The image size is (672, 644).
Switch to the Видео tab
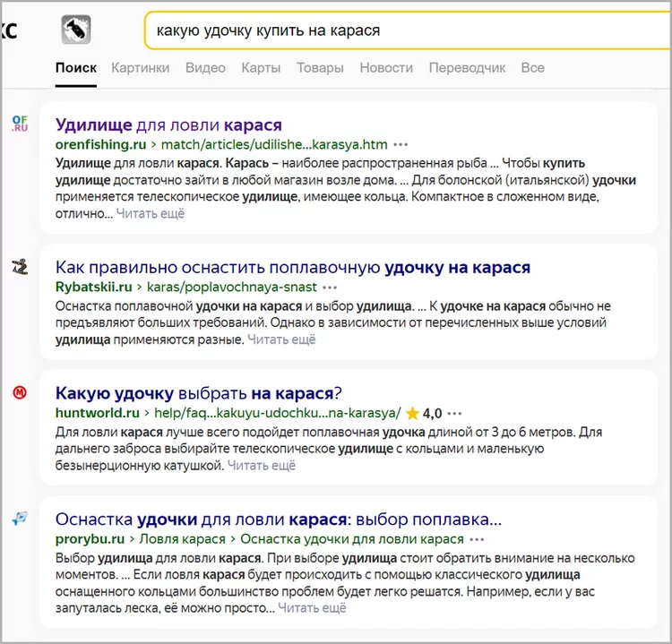[x=205, y=68]
